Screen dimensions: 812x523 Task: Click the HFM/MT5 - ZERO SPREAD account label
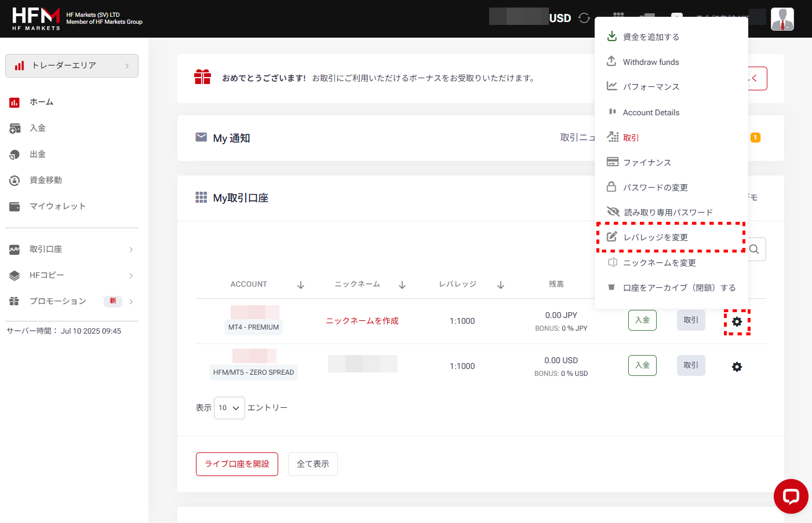253,372
